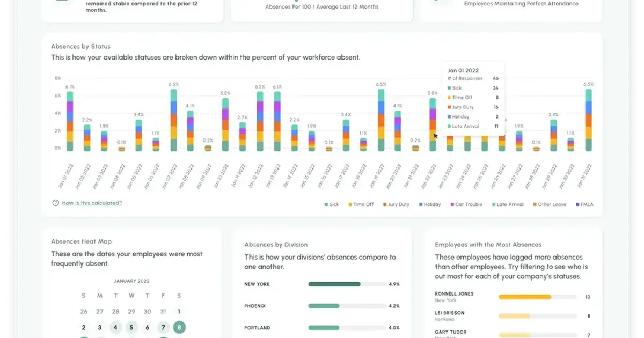Click 'PHOENIX' division label
The width and height of the screenshot is (644, 338).
click(x=255, y=306)
